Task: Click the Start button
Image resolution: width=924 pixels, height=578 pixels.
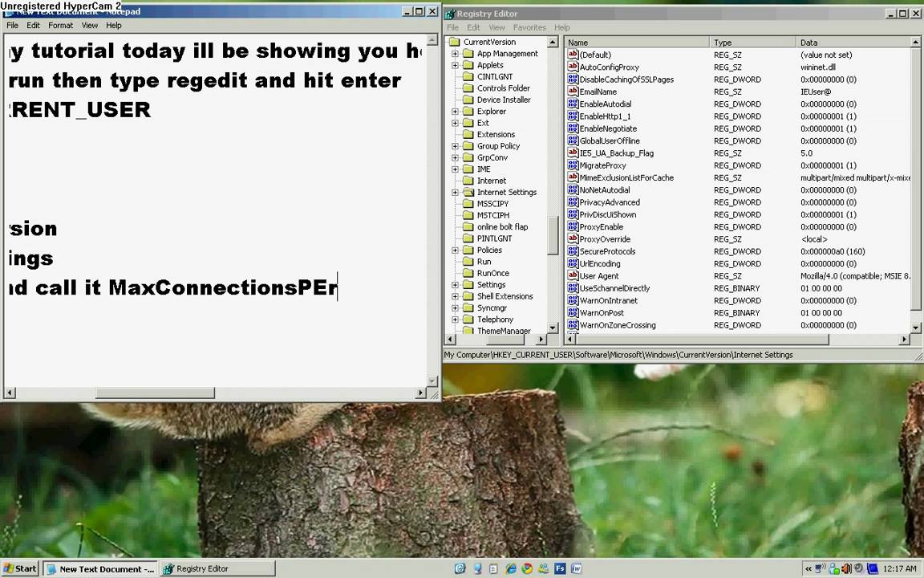Action: pyautogui.click(x=21, y=568)
